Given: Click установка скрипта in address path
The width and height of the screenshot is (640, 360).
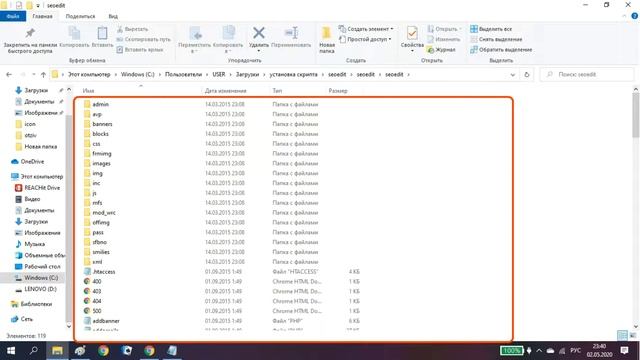Looking at the screenshot, I should click(293, 74).
